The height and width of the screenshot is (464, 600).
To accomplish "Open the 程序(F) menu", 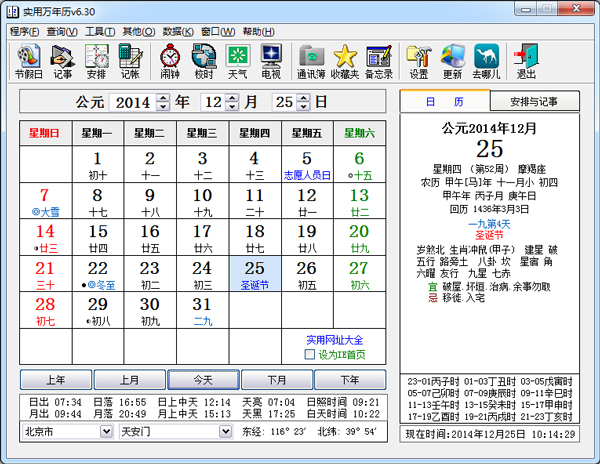I will [24, 32].
